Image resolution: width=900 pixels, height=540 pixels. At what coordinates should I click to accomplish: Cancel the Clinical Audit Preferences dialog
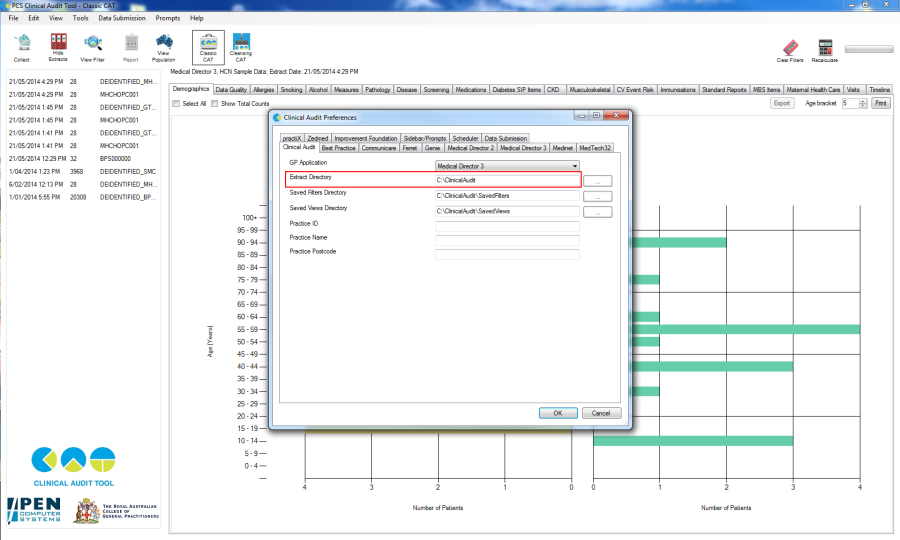tap(602, 413)
